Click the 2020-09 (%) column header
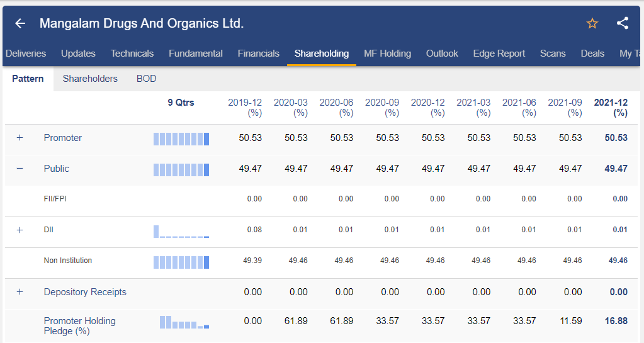 (382, 108)
